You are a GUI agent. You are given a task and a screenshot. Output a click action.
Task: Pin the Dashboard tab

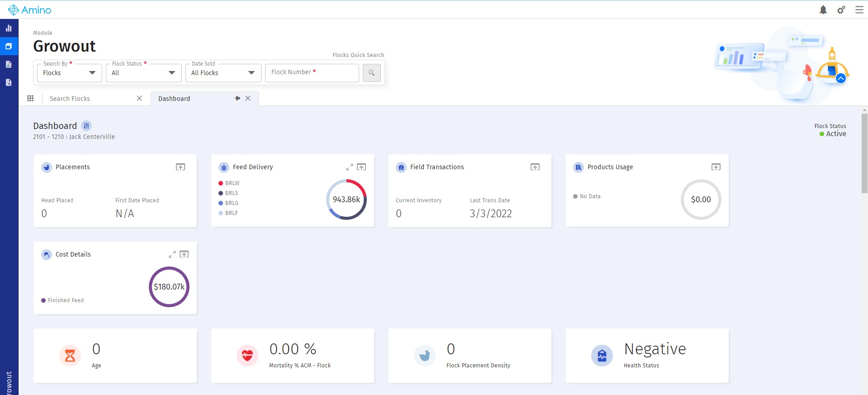237,98
